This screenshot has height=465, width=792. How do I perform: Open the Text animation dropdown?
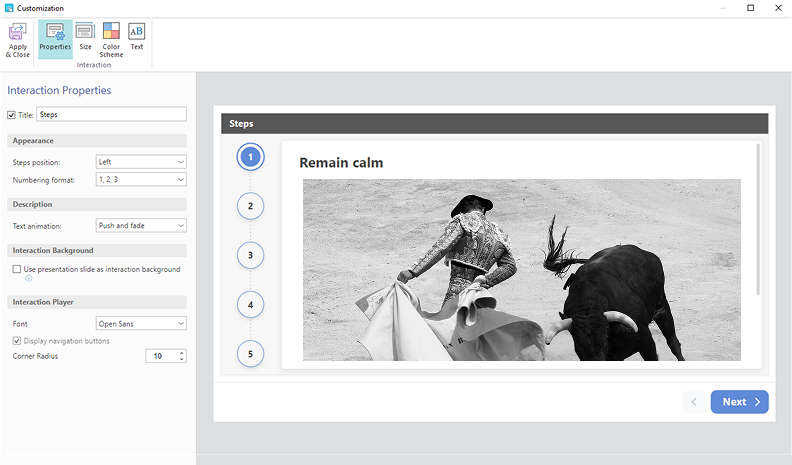(x=141, y=226)
